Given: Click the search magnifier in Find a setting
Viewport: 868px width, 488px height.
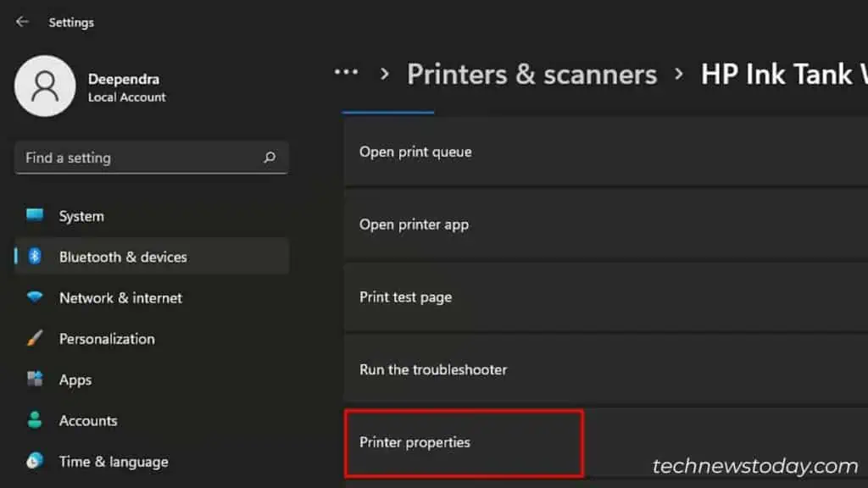Looking at the screenshot, I should [269, 158].
